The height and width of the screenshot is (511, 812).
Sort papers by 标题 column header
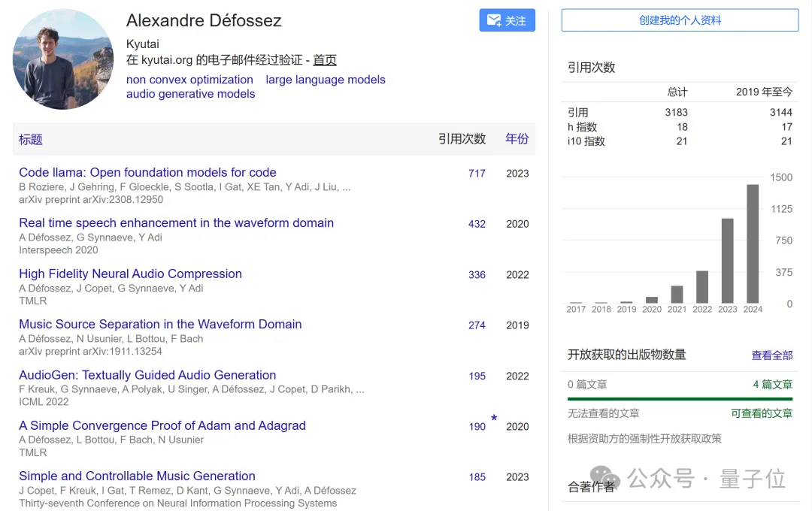point(31,139)
